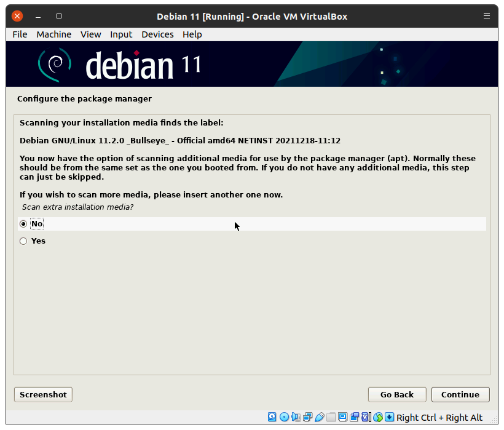Click the Go Back button
The width and height of the screenshot is (504, 430).
396,394
